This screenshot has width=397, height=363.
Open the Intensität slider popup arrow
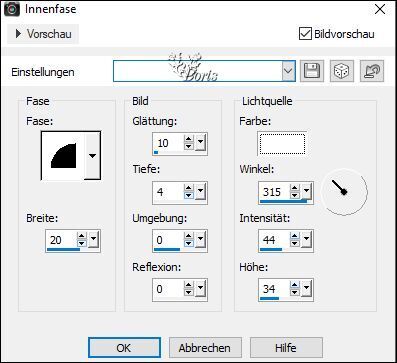pos(306,239)
